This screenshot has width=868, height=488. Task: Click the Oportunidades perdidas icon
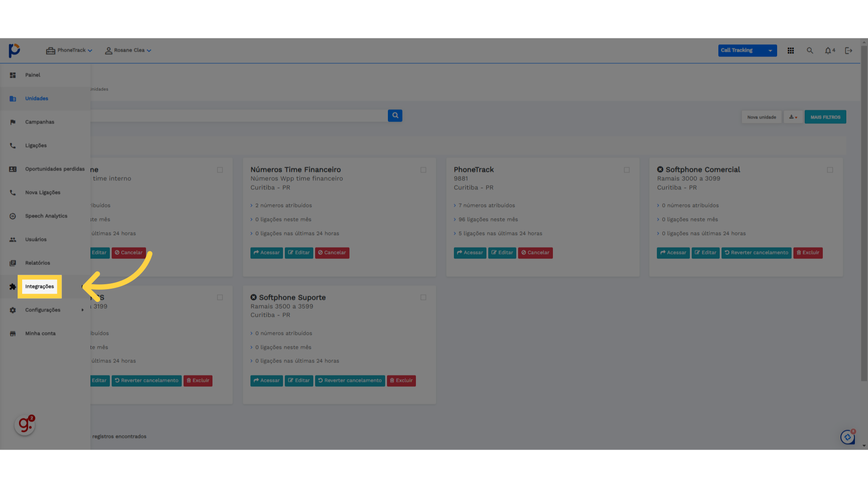(13, 169)
